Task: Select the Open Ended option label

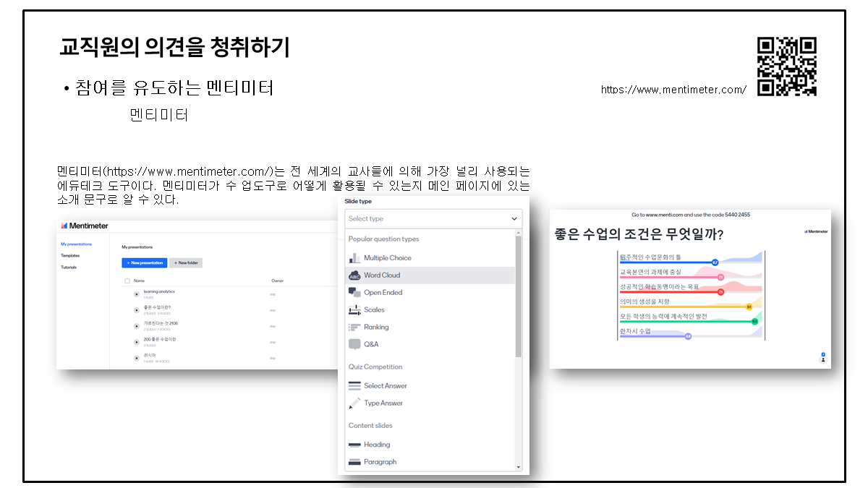Action: click(383, 293)
